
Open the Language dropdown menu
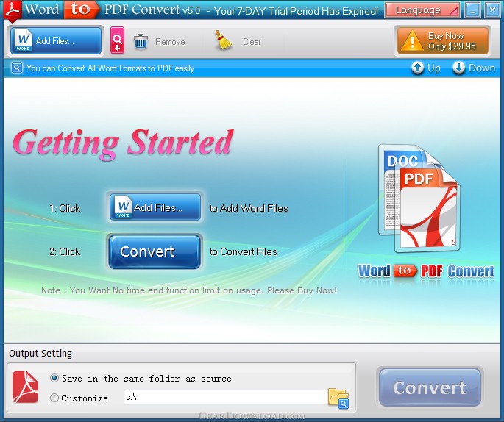pyautogui.click(x=422, y=10)
